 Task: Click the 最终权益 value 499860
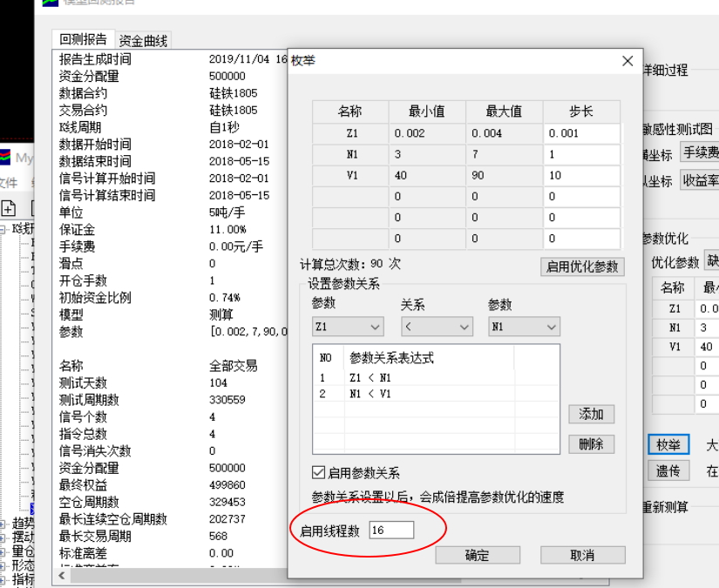pyautogui.click(x=227, y=485)
